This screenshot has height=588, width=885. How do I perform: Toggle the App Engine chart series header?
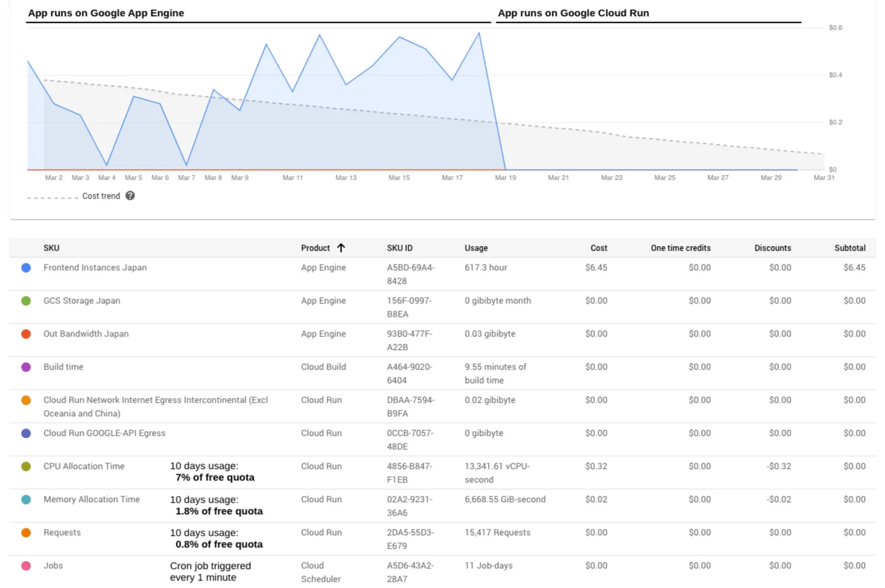click(105, 13)
